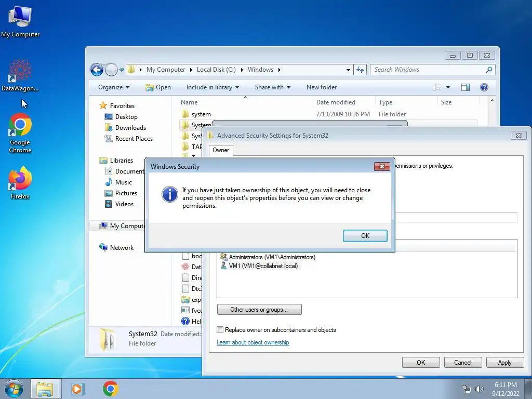Click the Explorer forward navigation button
This screenshot has width=532, height=399.
coord(111,70)
